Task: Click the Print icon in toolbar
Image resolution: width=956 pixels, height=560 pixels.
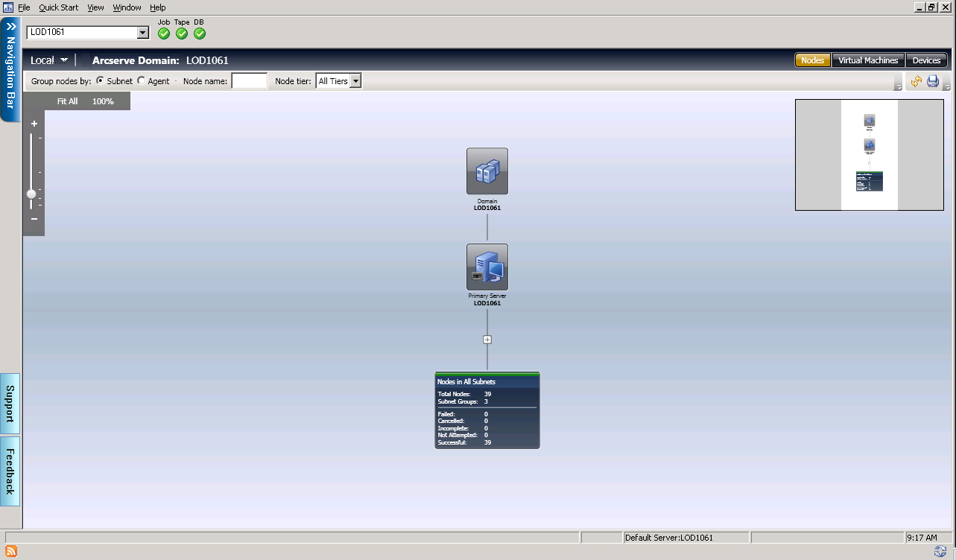Action: [x=932, y=81]
